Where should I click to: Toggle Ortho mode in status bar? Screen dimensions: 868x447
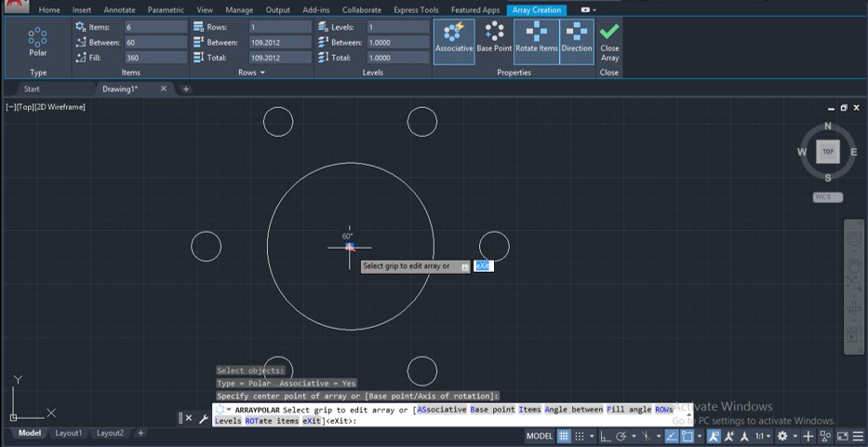607,437
